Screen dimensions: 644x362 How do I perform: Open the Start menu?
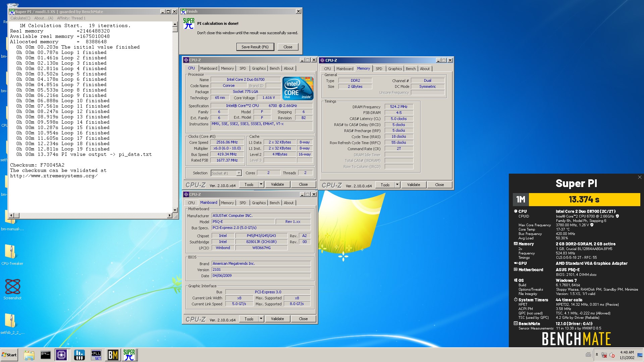pyautogui.click(x=9, y=355)
